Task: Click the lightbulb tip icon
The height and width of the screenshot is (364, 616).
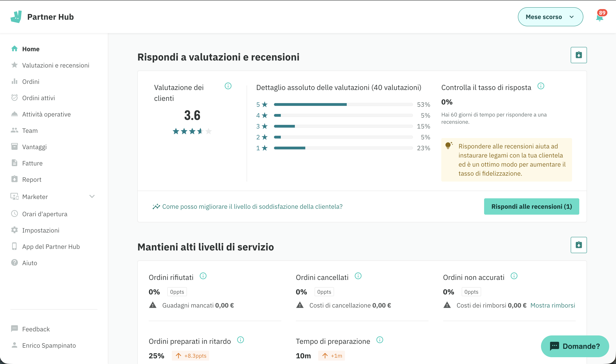Action: 449,146
